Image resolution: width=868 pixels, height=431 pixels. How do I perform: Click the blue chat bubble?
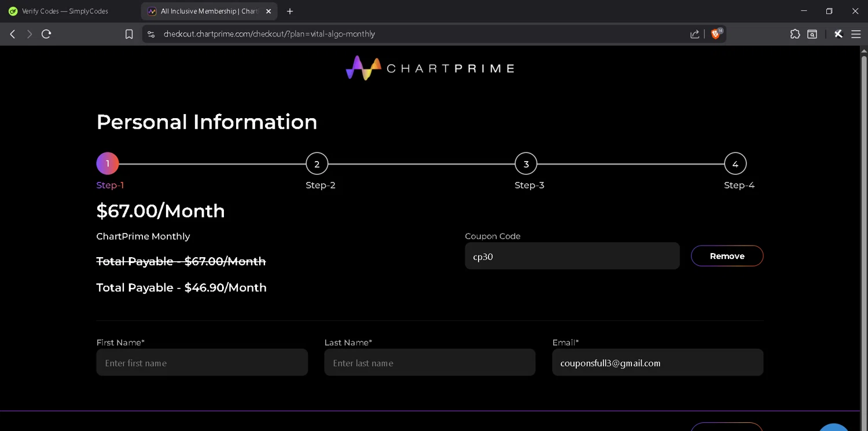[x=833, y=428]
